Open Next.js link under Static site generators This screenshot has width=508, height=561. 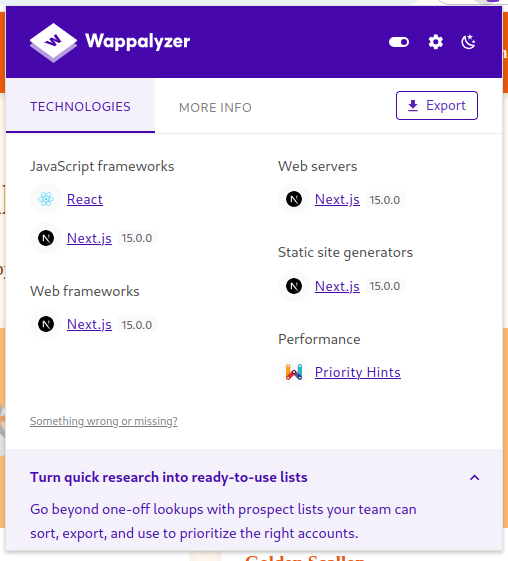pos(337,286)
